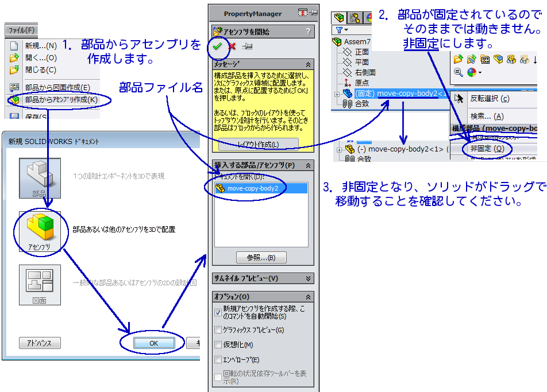The width and height of the screenshot is (547, 392).
Task: Toggle 新規アセンブリを作成する際 auto-start checkbox
Action: (218, 312)
